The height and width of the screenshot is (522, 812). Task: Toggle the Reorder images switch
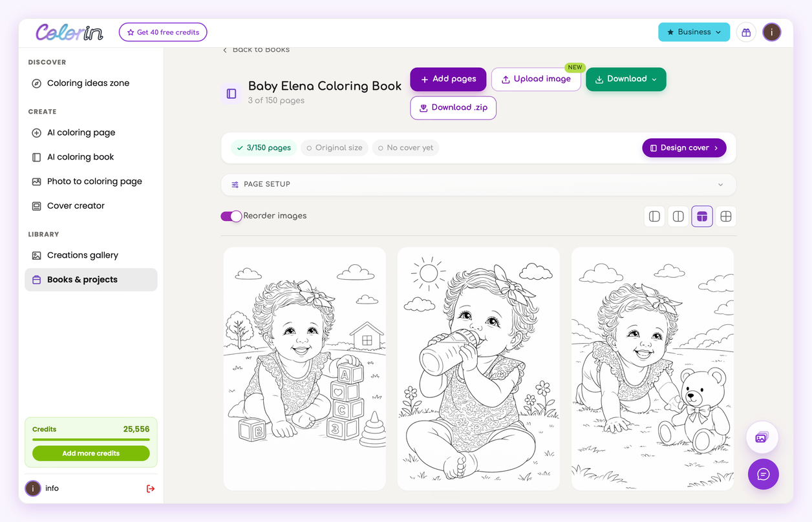pos(231,216)
